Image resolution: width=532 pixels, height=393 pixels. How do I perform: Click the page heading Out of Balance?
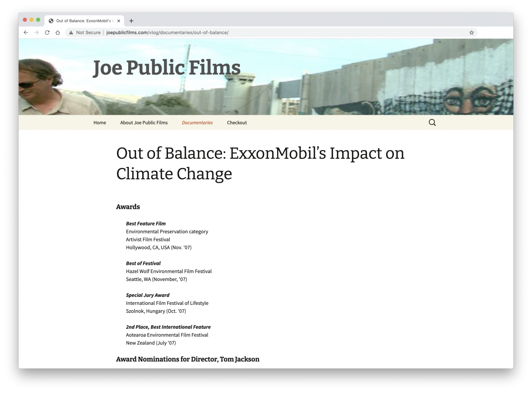click(260, 163)
